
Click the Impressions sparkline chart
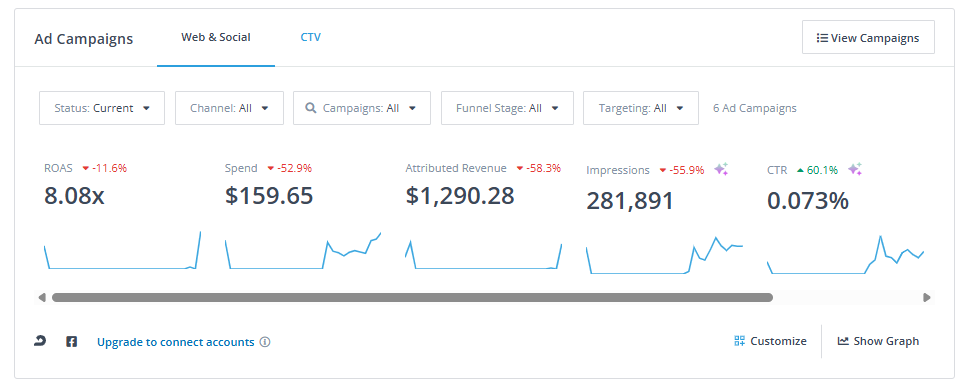tap(664, 255)
